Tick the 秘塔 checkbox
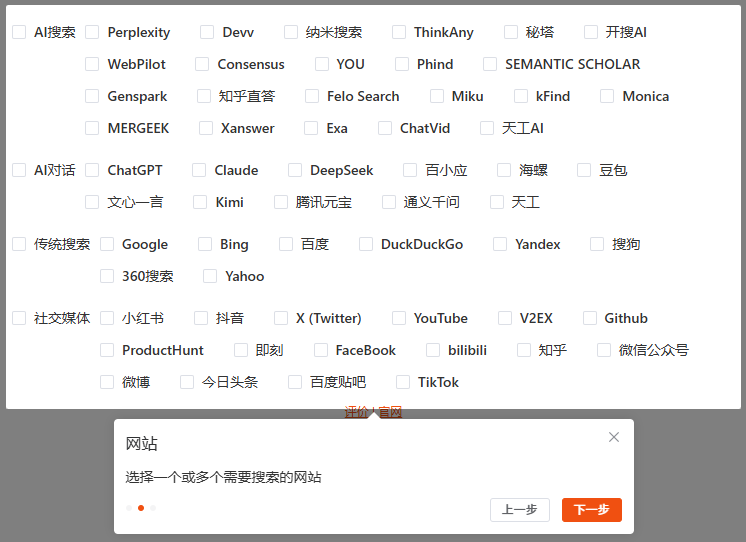The width and height of the screenshot is (746, 542). point(511,32)
